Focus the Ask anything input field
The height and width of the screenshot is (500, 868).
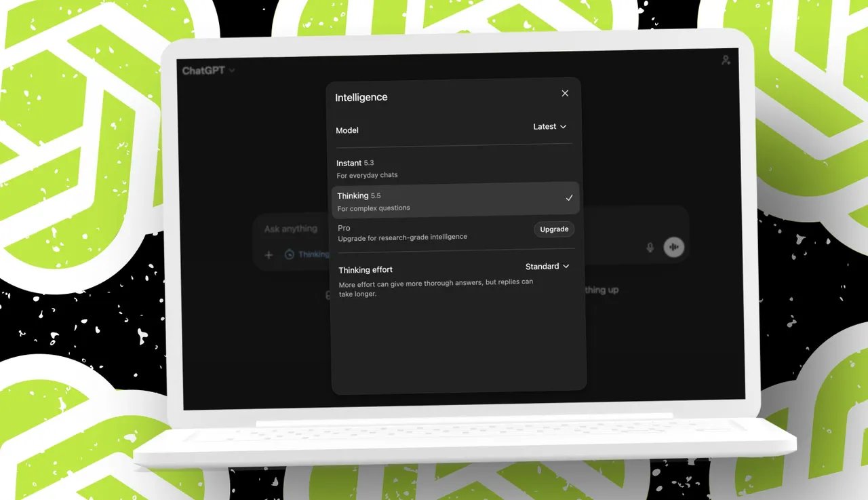(292, 229)
